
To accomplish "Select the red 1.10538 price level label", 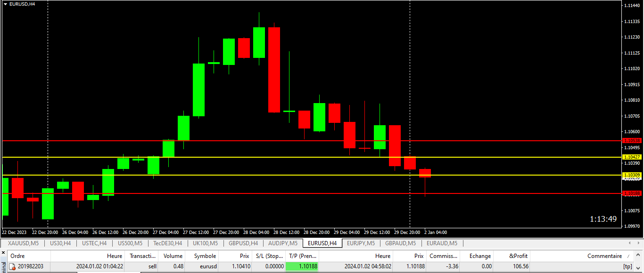I will tap(632, 140).
